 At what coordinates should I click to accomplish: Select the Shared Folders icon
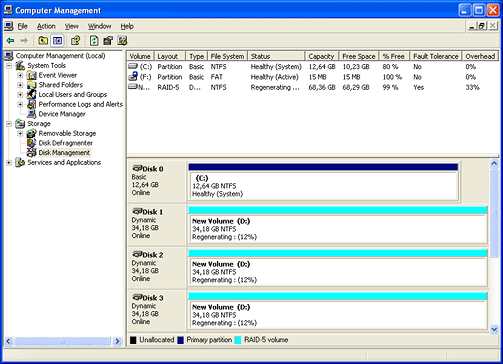click(31, 85)
